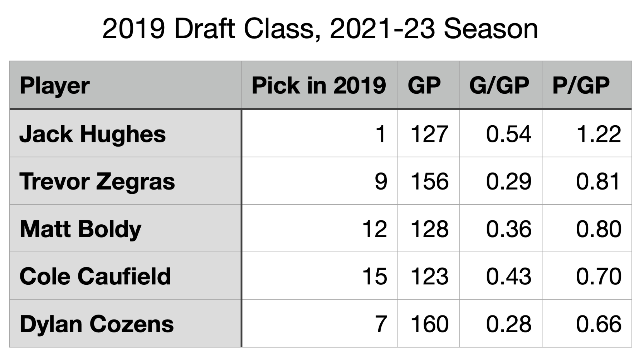
Task: Click Dylan Cozens' draft pick cell 7
Action: [x=380, y=324]
